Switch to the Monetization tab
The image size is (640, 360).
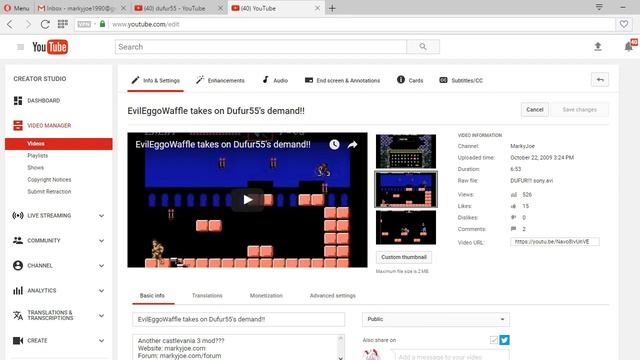(x=266, y=296)
